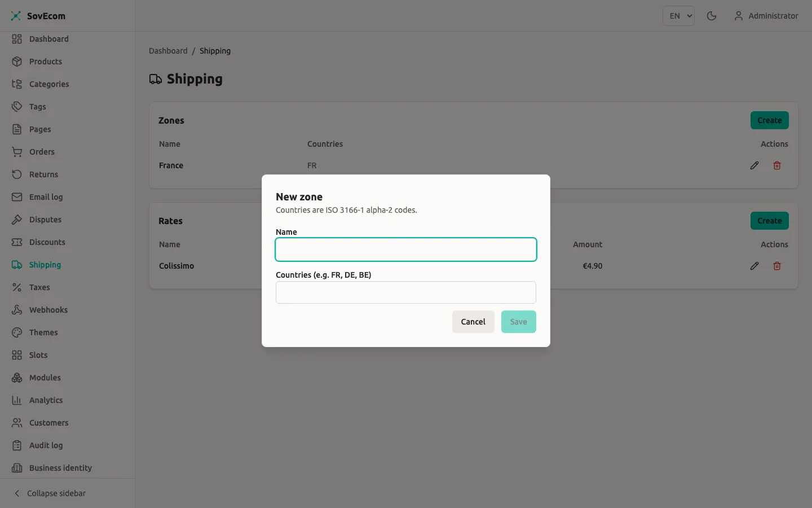This screenshot has height=508, width=812.
Task: Click the Colissimo rate name
Action: (176, 266)
